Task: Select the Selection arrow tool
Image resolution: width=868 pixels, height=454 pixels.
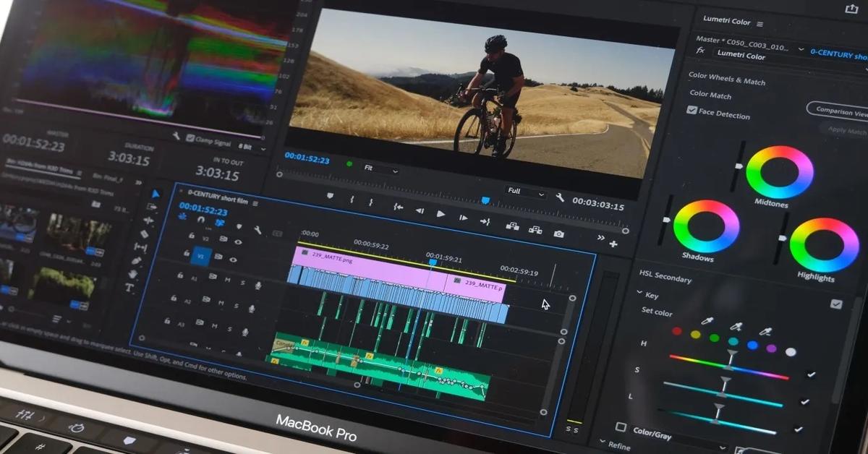Action: (156, 194)
